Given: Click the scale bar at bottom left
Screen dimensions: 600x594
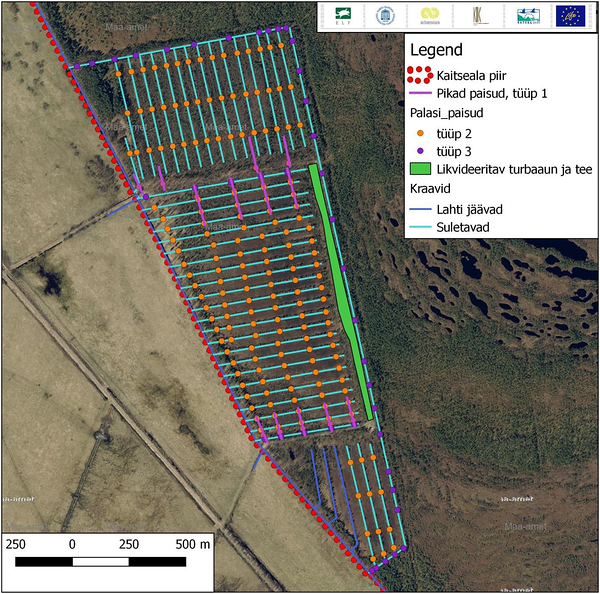Looking at the screenshot, I should [x=114, y=561].
